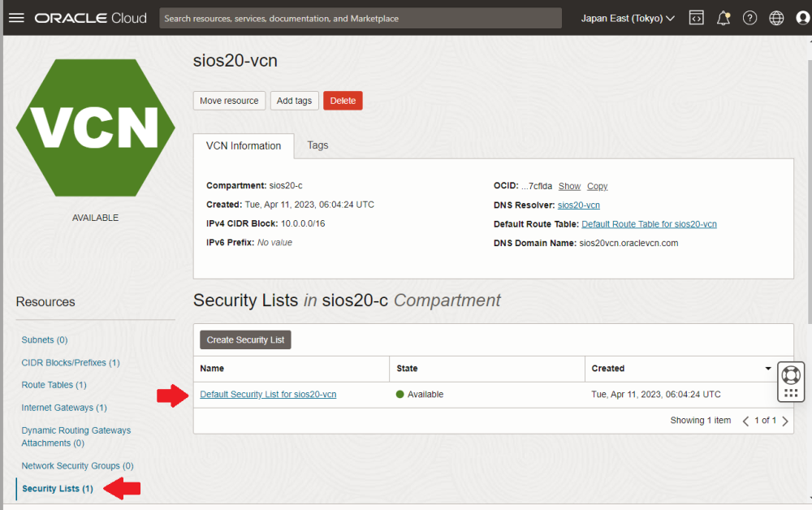Open Dynamic Routing Gateways Attachments (0)
This screenshot has height=510, width=812.
point(76,437)
